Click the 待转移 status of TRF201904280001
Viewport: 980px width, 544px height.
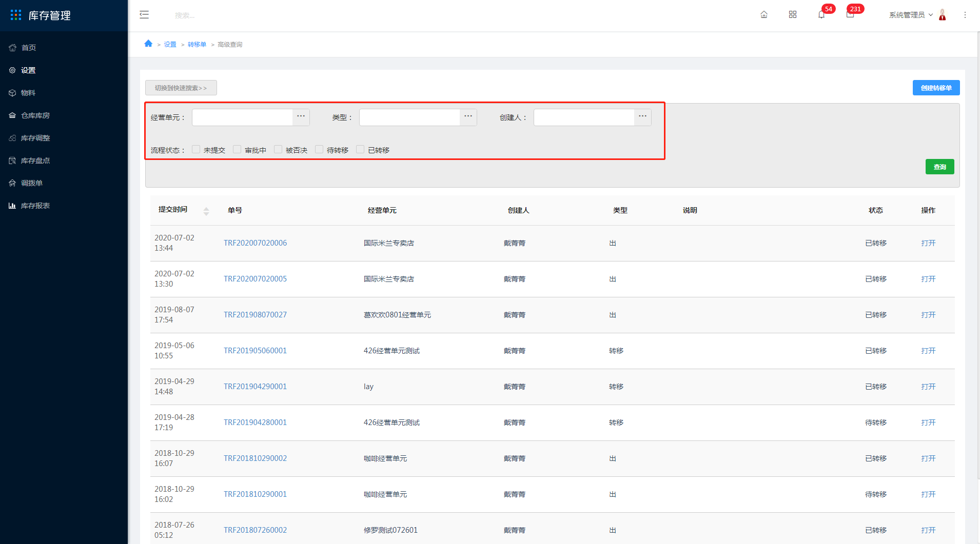876,422
